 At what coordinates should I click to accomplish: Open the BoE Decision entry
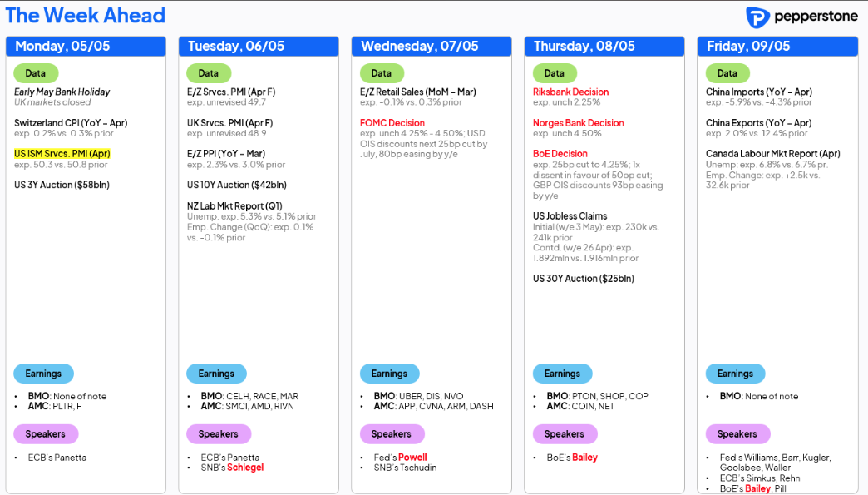(560, 153)
